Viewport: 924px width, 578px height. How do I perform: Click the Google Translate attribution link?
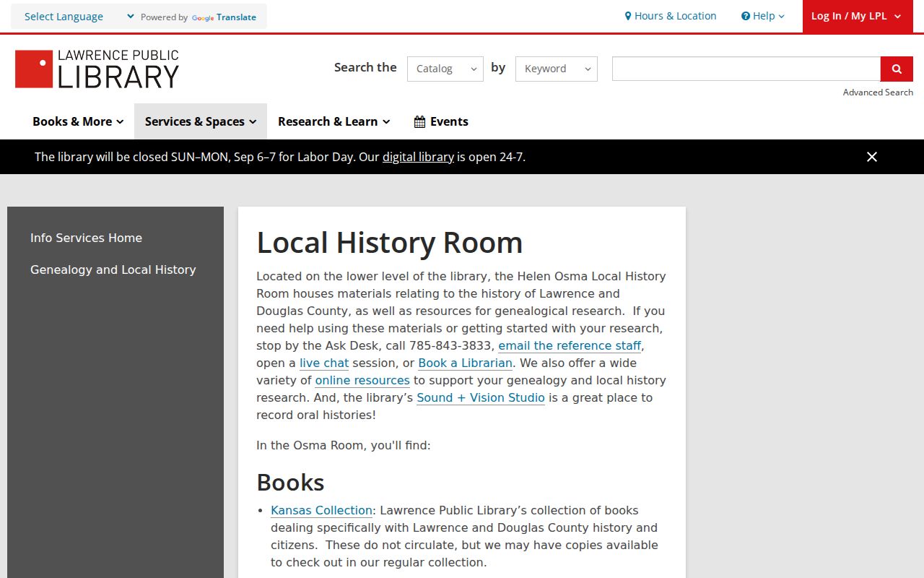tap(223, 17)
